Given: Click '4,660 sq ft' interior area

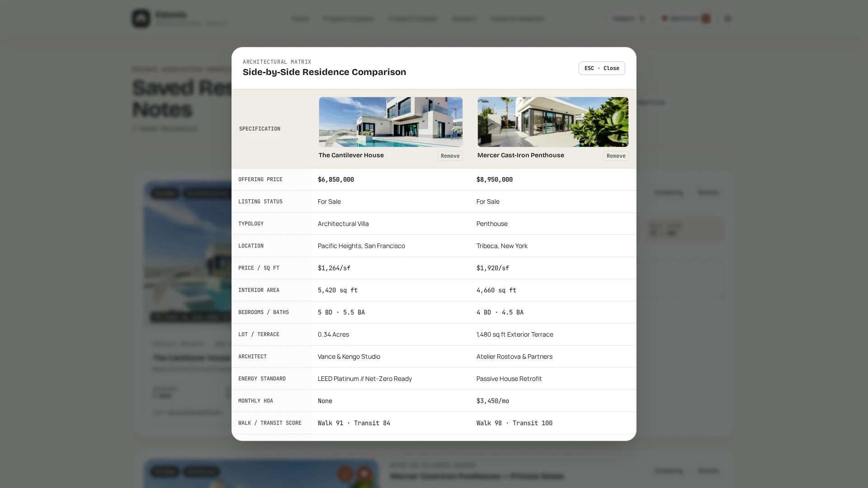Looking at the screenshot, I should pyautogui.click(x=496, y=290).
